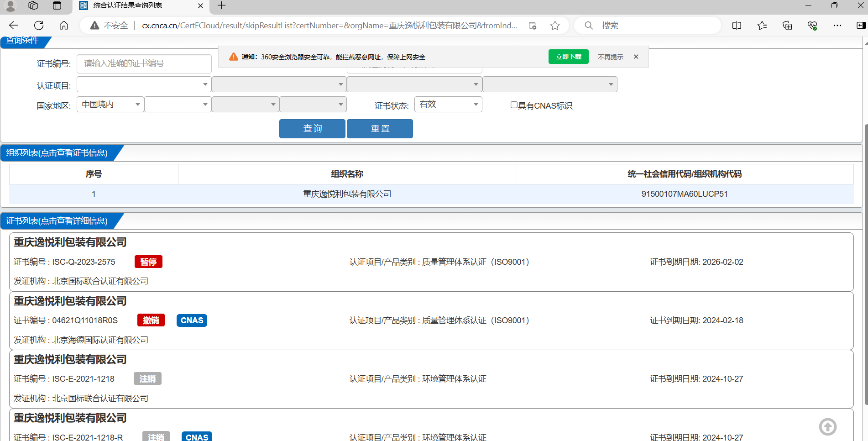Image resolution: width=868 pixels, height=441 pixels.
Task: Toggle the browser sidebar icon
Action: 861,26
